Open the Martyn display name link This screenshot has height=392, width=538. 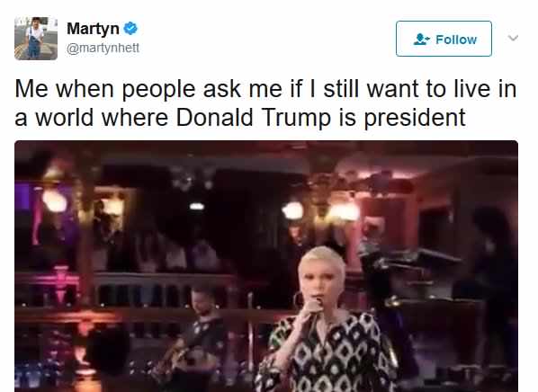pyautogui.click(x=93, y=29)
